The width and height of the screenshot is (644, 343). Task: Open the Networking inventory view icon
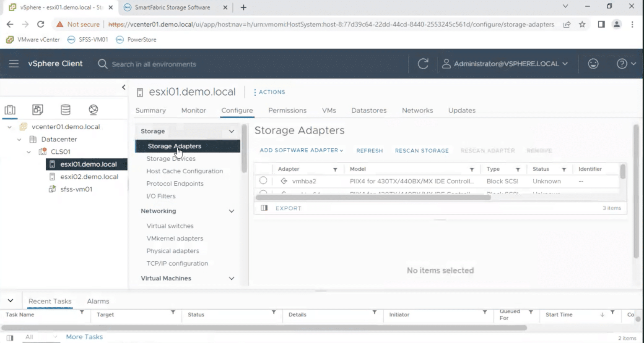coord(93,110)
